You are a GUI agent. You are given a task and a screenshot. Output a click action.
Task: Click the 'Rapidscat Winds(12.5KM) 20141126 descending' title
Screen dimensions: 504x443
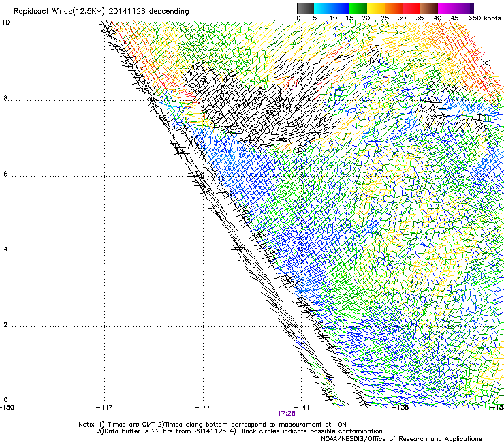tap(101, 11)
